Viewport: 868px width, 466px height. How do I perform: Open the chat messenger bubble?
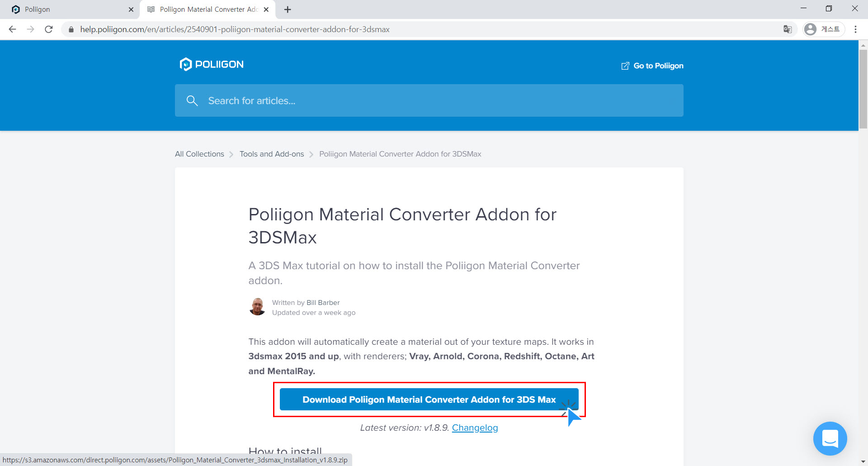point(830,438)
